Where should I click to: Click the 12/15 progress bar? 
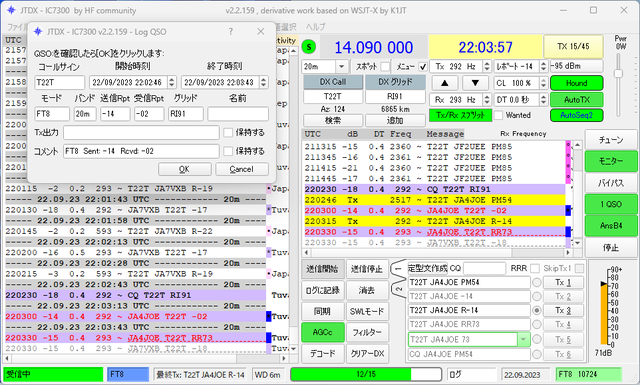366,374
